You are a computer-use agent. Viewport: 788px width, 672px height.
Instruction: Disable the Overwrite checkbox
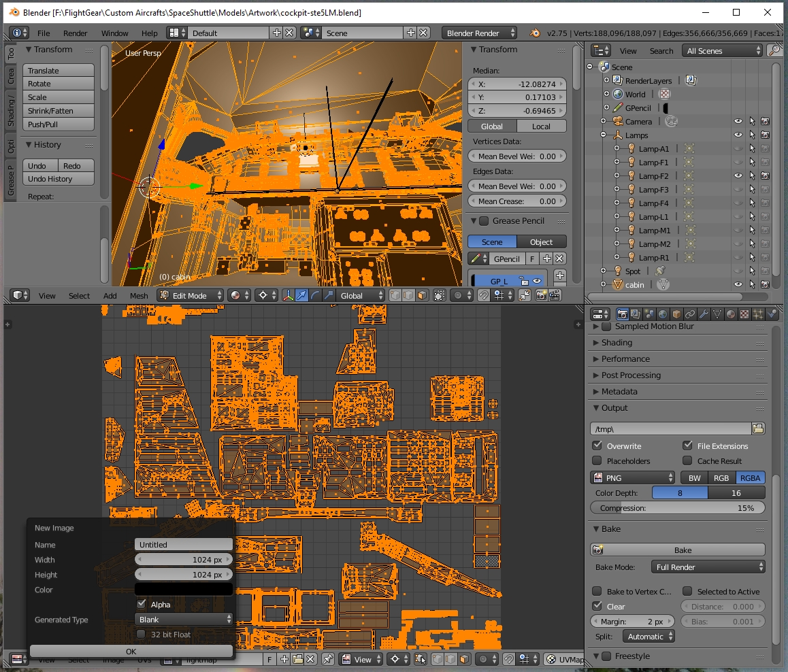(597, 446)
